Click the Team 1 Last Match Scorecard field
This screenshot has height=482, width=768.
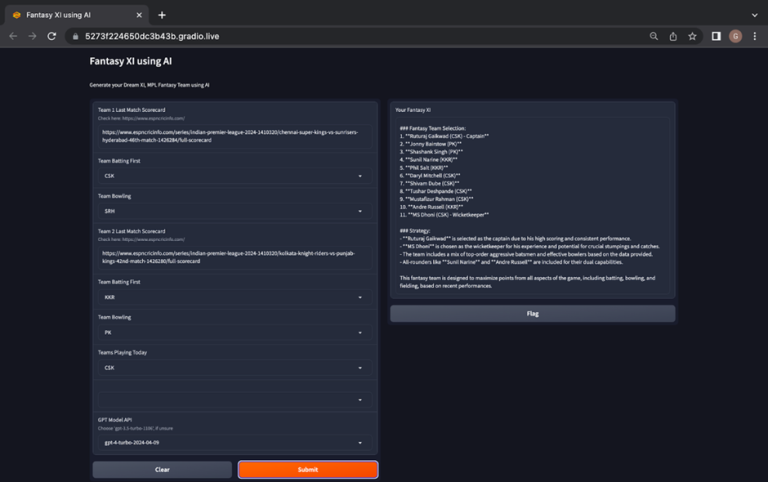(234, 135)
